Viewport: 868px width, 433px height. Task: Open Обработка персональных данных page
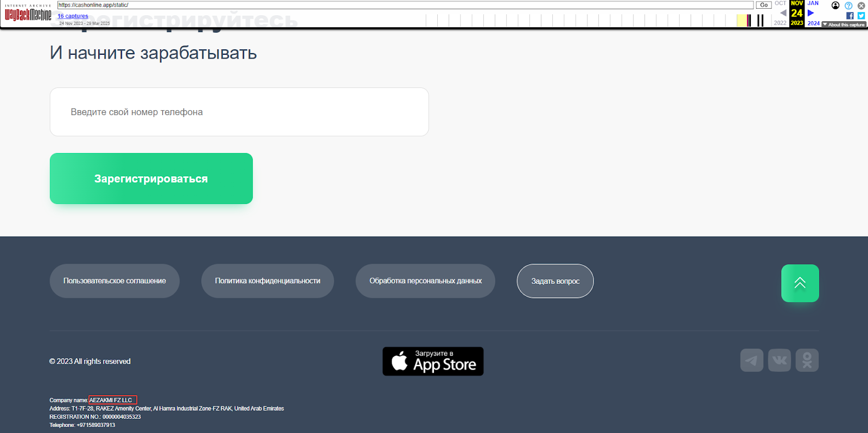click(425, 281)
